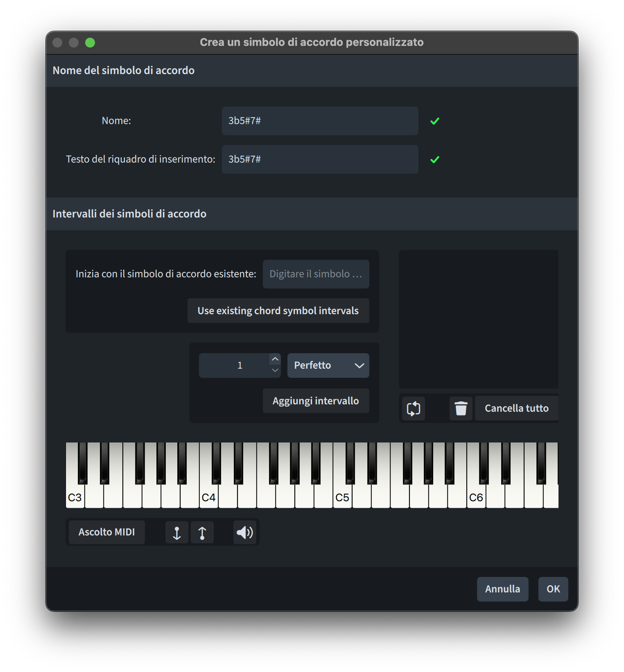The height and width of the screenshot is (672, 624).
Task: Increase the interval number with up arrow
Action: click(x=275, y=359)
